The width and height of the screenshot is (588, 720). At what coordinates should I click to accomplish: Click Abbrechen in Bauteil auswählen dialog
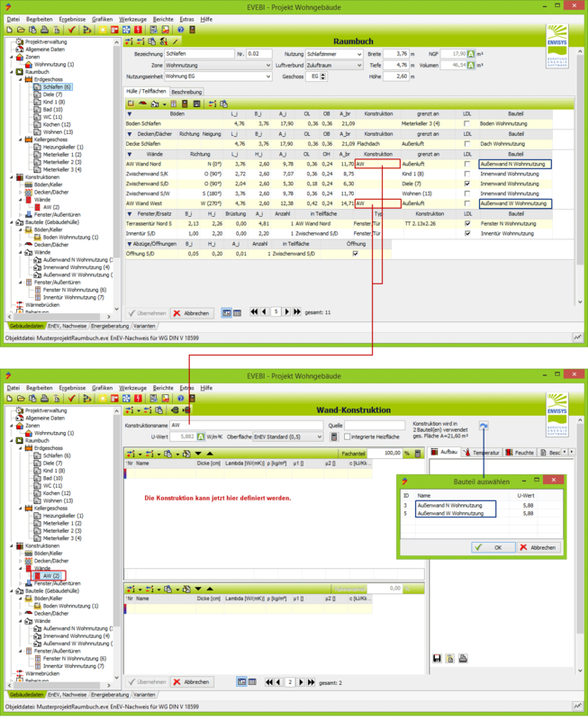pos(538,547)
